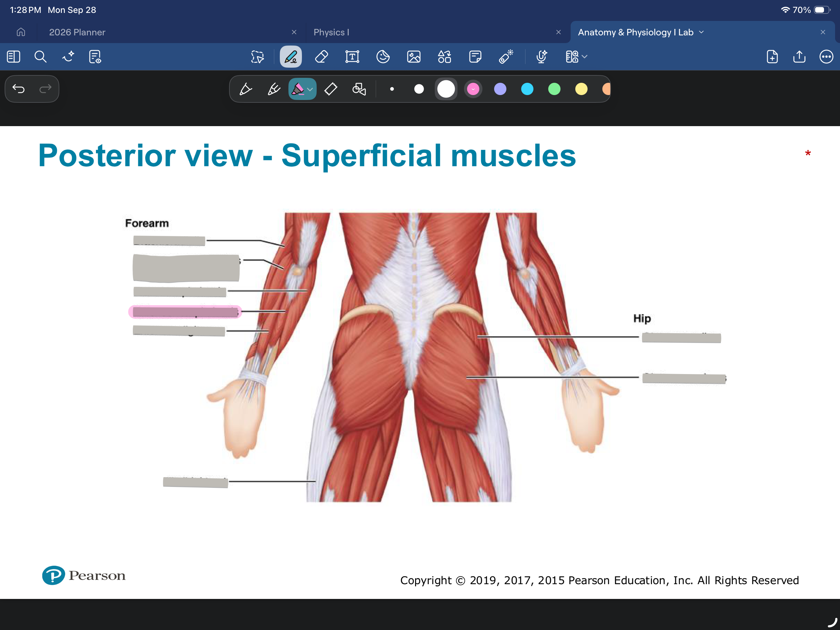Switch to the 2026 Planner tab

pyautogui.click(x=77, y=32)
